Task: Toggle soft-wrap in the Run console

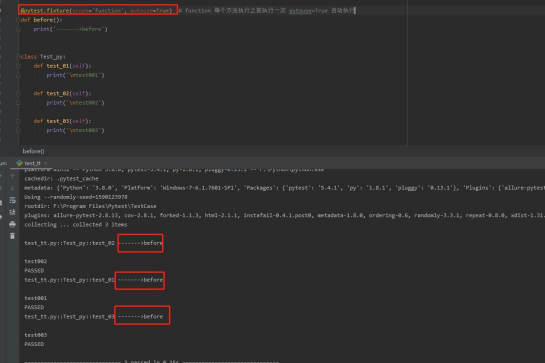Action: click(x=13, y=200)
